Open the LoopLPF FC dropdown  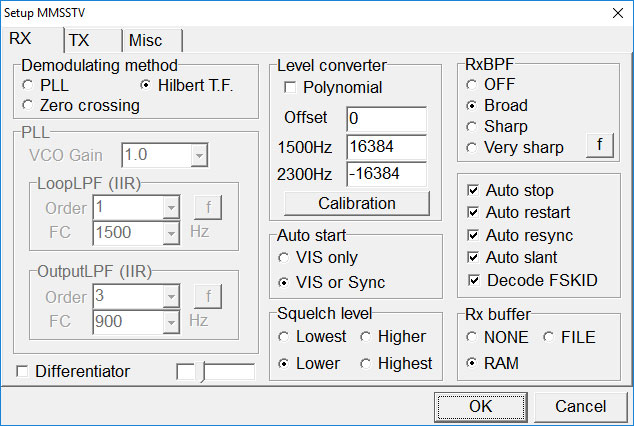click(x=171, y=233)
